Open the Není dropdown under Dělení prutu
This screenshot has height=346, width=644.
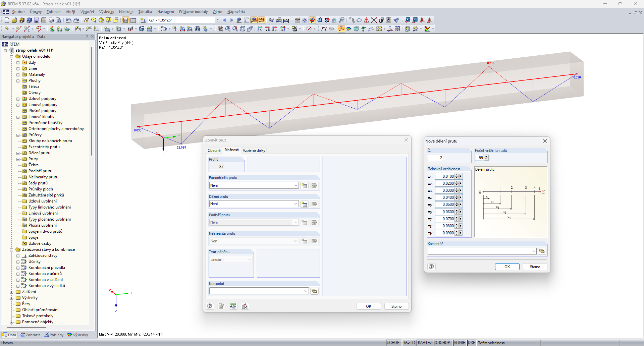tap(296, 204)
